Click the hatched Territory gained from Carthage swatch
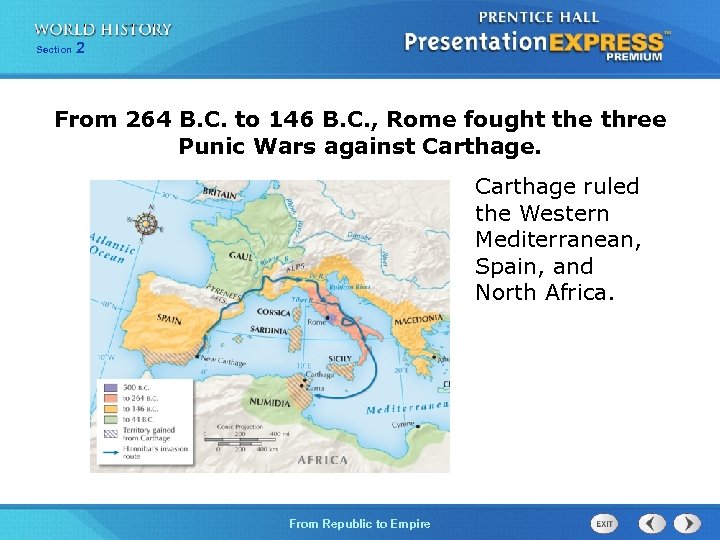 [111, 433]
